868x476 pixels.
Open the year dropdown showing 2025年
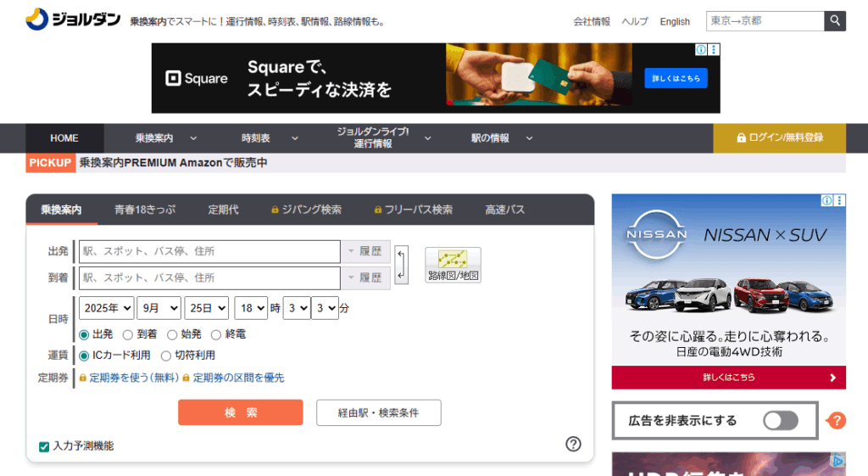tap(107, 308)
